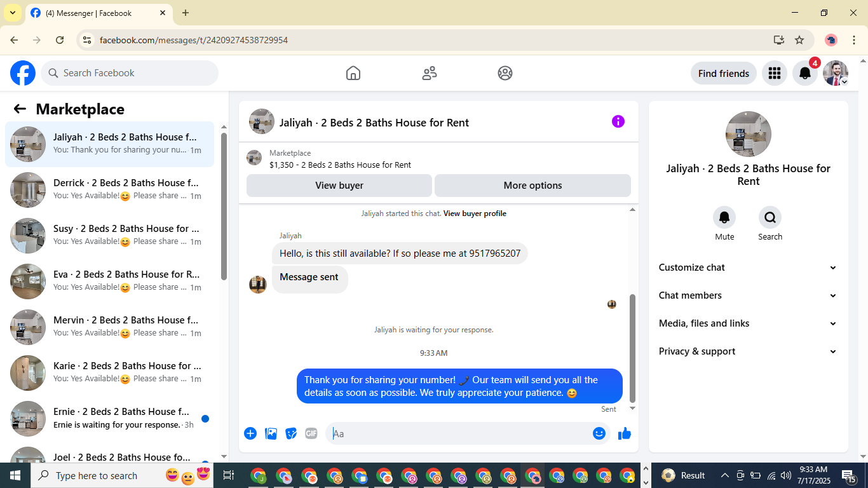Screen dimensions: 868x488
Task: Open more actions plus icon in composer
Action: coord(250,433)
